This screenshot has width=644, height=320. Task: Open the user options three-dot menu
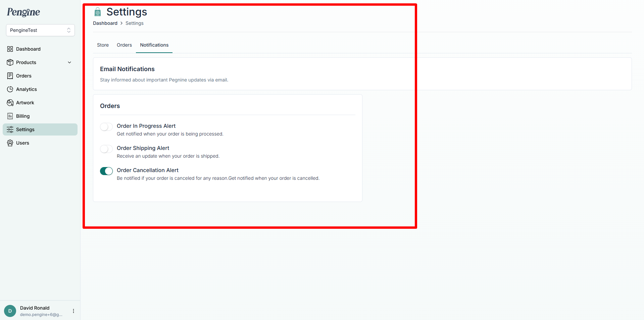[x=73, y=311]
